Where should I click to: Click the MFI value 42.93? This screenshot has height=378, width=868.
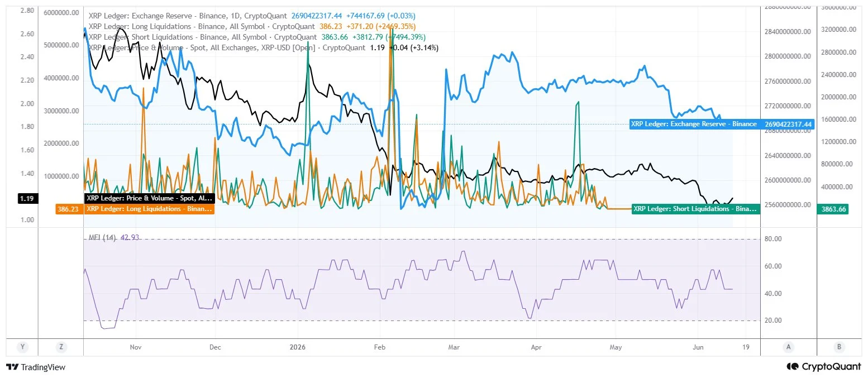click(x=130, y=237)
